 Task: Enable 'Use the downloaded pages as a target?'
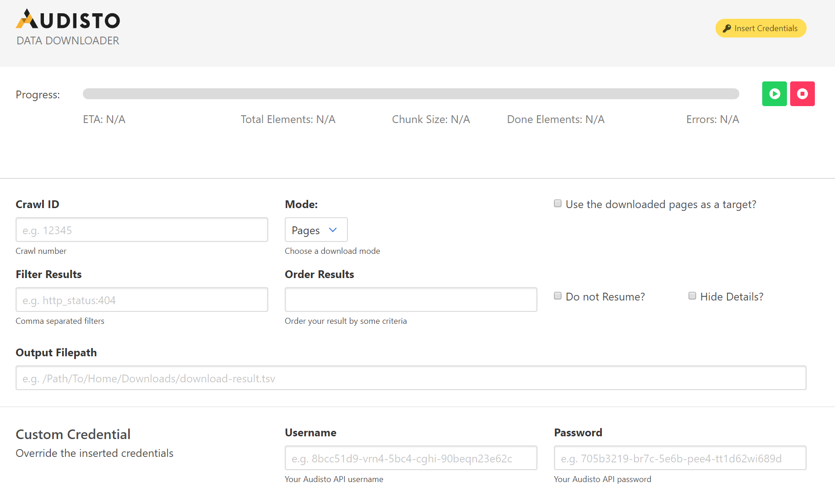[558, 204]
